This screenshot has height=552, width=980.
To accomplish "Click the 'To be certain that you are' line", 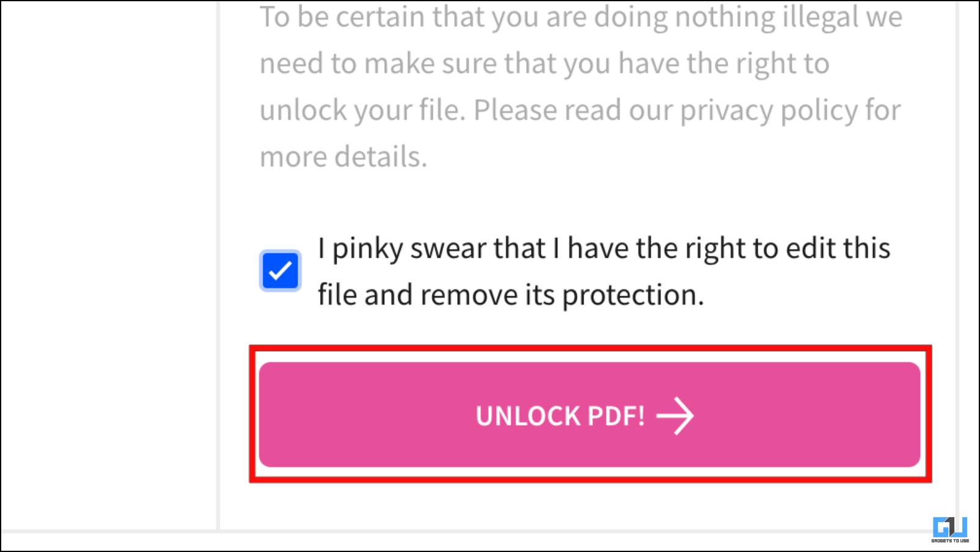I will pyautogui.click(x=423, y=17).
